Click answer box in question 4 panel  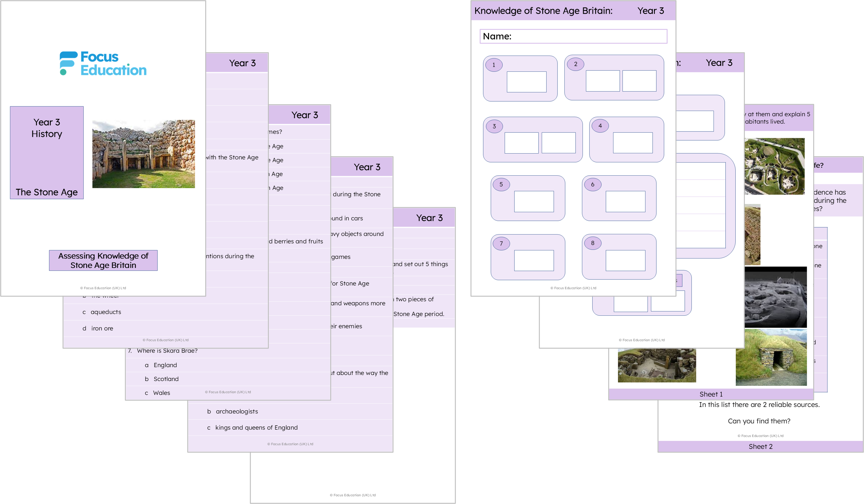[x=633, y=143]
